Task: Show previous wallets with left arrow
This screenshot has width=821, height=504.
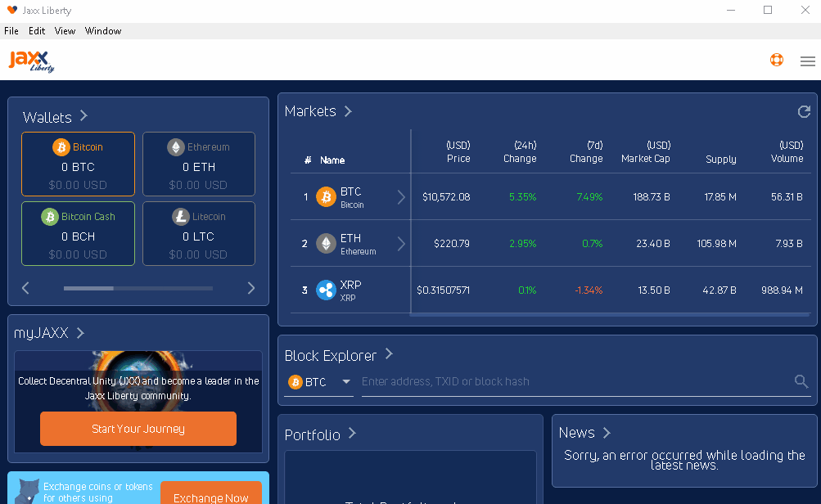Action: [25, 288]
